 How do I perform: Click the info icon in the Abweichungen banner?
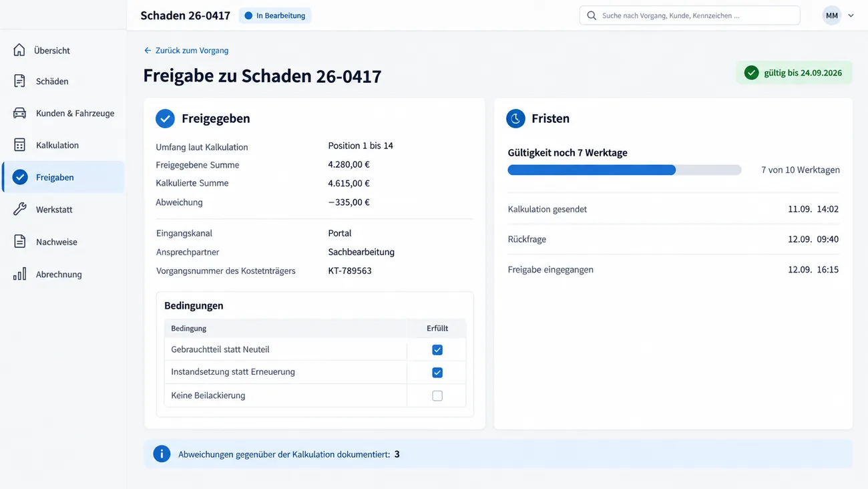tap(162, 454)
